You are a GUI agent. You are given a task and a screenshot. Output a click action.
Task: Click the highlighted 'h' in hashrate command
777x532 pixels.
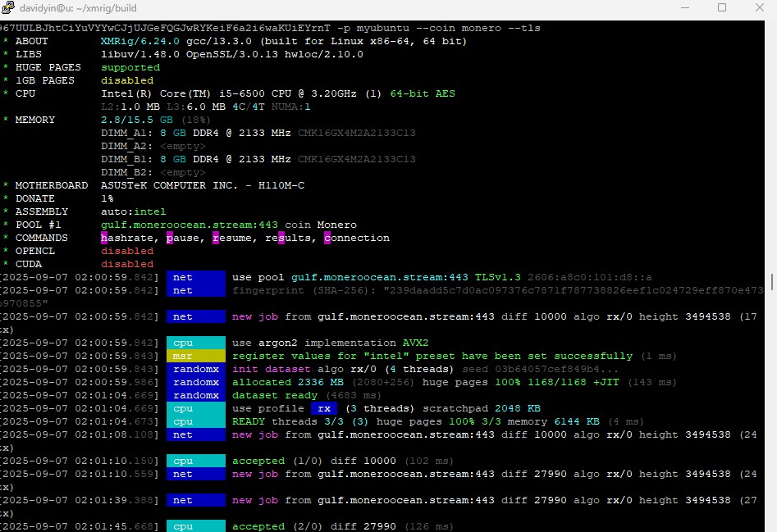104,238
